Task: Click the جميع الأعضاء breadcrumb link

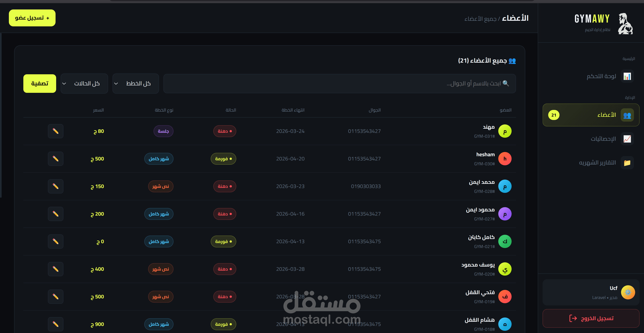Action: click(480, 19)
